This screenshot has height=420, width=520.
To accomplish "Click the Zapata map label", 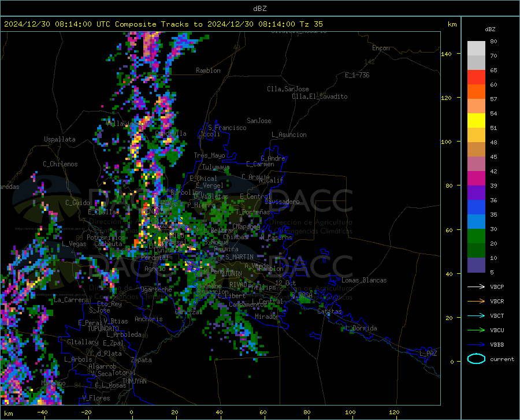I will [x=142, y=360].
